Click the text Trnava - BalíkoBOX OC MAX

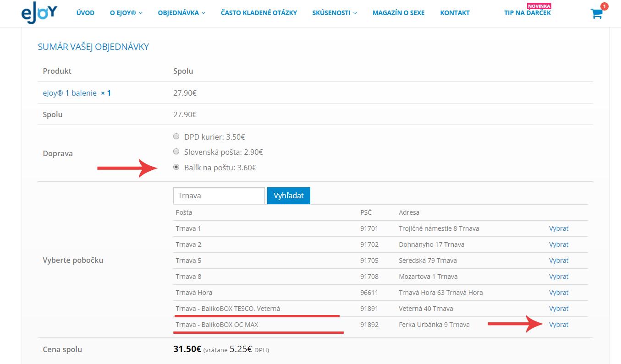coord(217,325)
